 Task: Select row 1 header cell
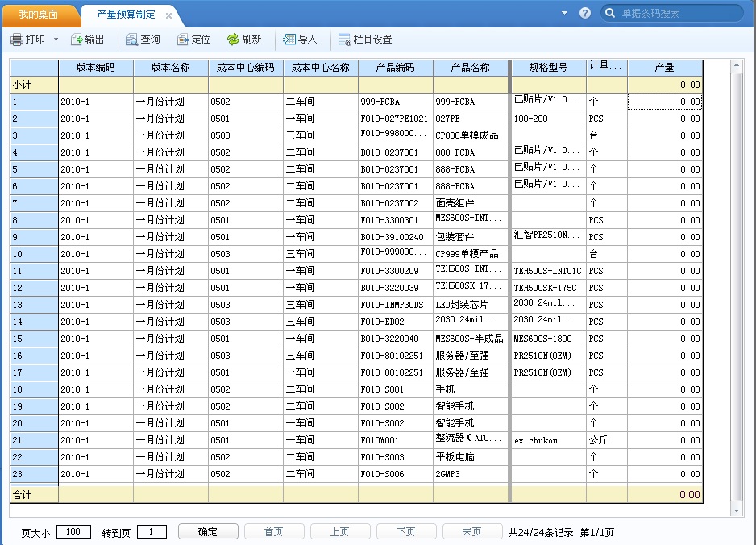click(34, 102)
